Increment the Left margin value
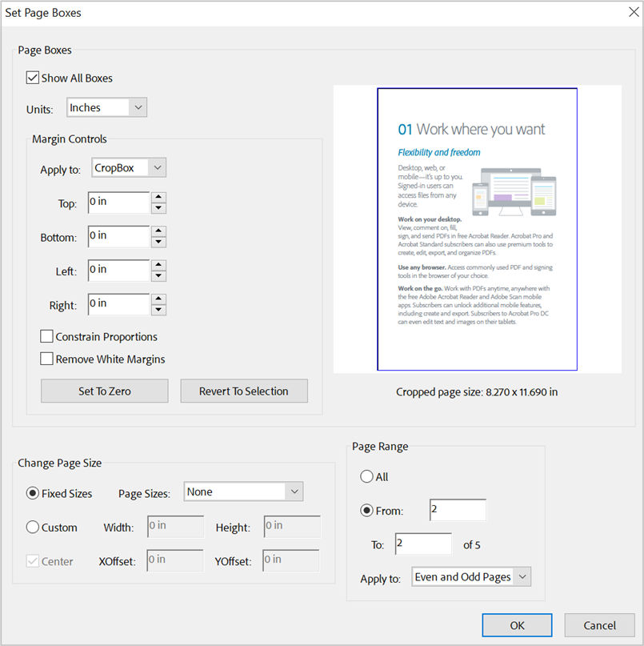The height and width of the screenshot is (646, 644). pos(158,265)
